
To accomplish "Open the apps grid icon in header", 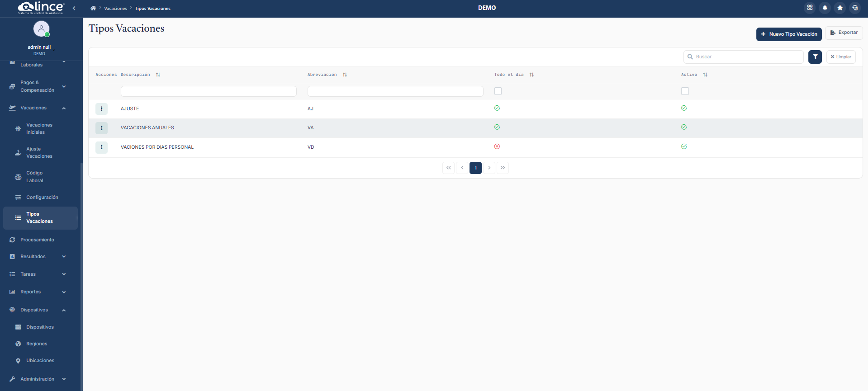I will click(810, 8).
